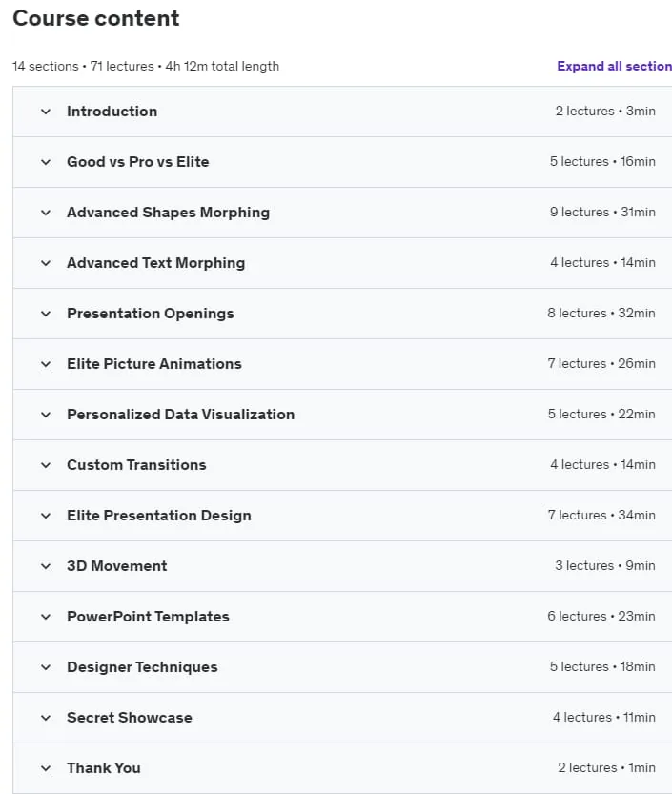This screenshot has width=672, height=794.
Task: Click chevron next to Presentation Openings
Action: click(x=46, y=314)
